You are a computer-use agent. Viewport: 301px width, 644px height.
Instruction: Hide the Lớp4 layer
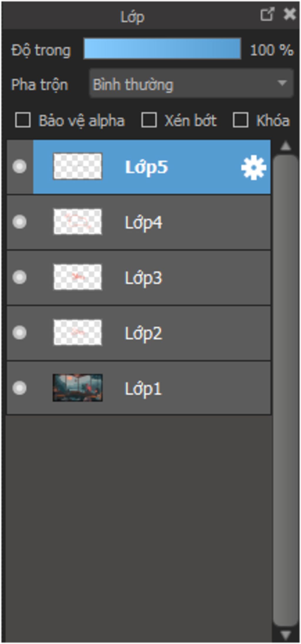(x=19, y=222)
